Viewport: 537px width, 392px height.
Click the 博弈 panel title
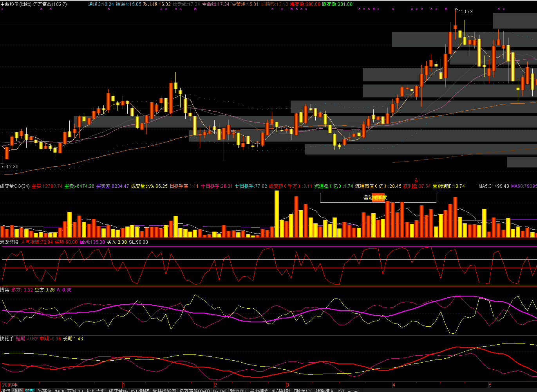(x=5, y=290)
